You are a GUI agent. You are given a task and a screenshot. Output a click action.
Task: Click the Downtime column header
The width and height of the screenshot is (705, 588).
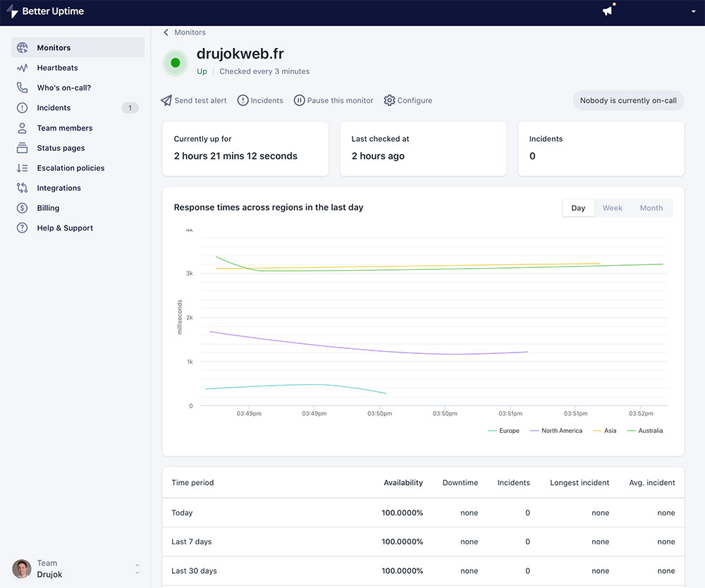click(460, 483)
